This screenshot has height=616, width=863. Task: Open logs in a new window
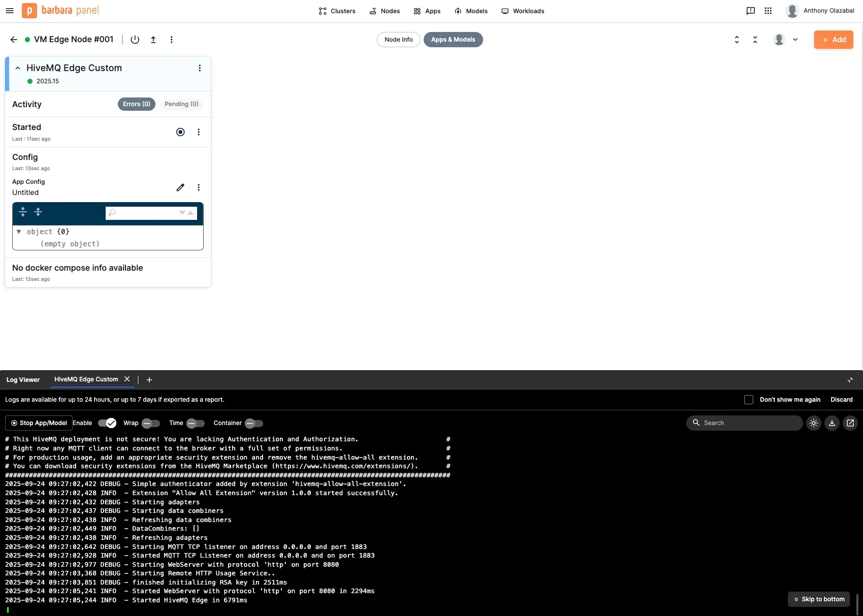(x=850, y=423)
